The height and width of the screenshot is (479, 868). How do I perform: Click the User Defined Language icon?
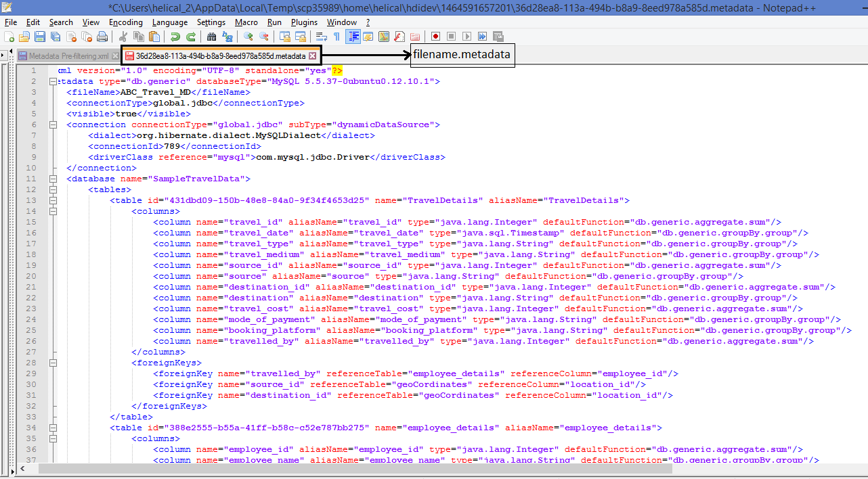pos(368,36)
